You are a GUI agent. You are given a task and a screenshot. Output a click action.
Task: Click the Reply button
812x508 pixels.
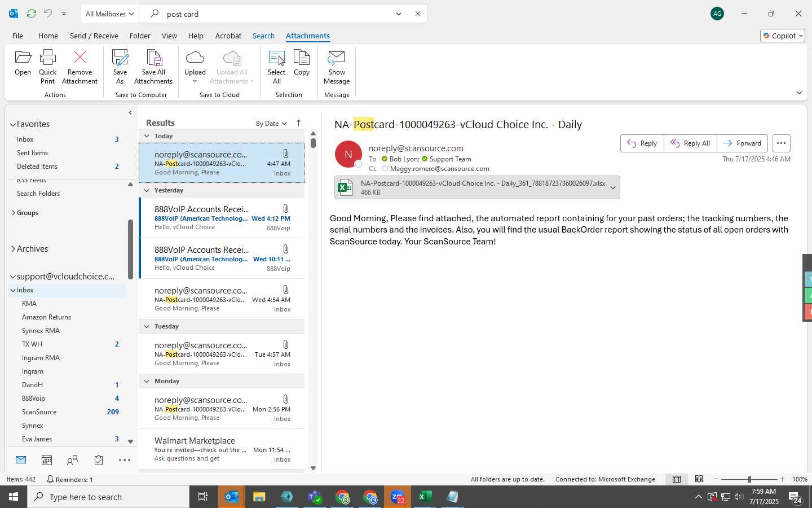coord(642,143)
